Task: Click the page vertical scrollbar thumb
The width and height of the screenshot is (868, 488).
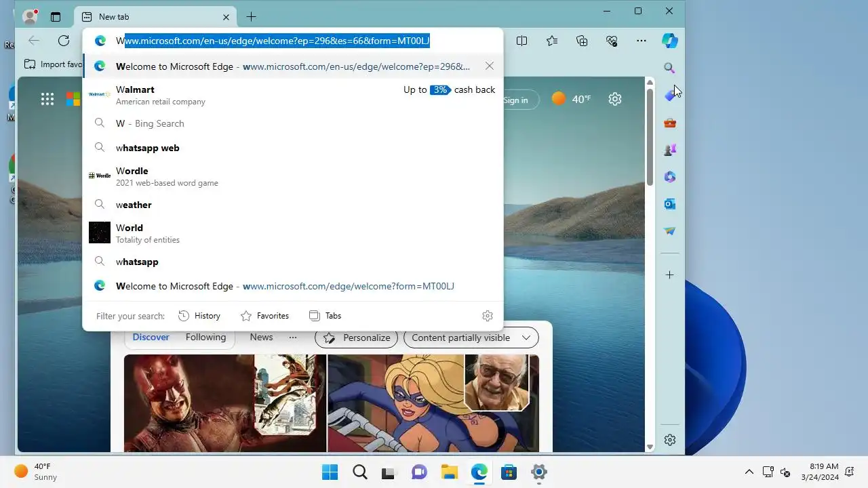Action: coord(650,136)
